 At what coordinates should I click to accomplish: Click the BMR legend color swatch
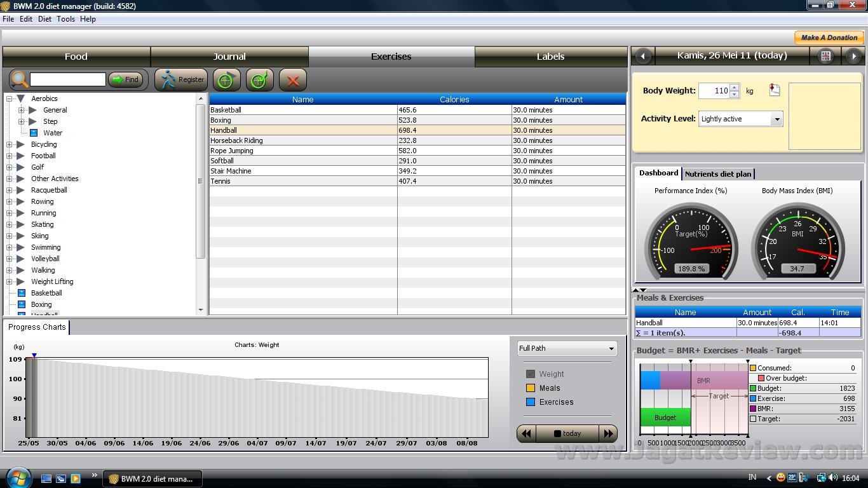[x=753, y=409]
